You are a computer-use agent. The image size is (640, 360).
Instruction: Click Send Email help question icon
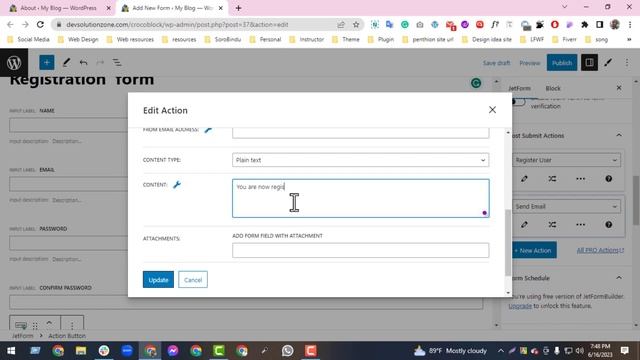[x=609, y=224]
